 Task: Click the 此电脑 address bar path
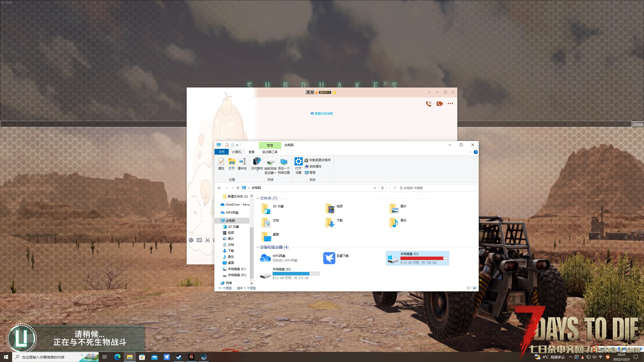pyautogui.click(x=256, y=188)
